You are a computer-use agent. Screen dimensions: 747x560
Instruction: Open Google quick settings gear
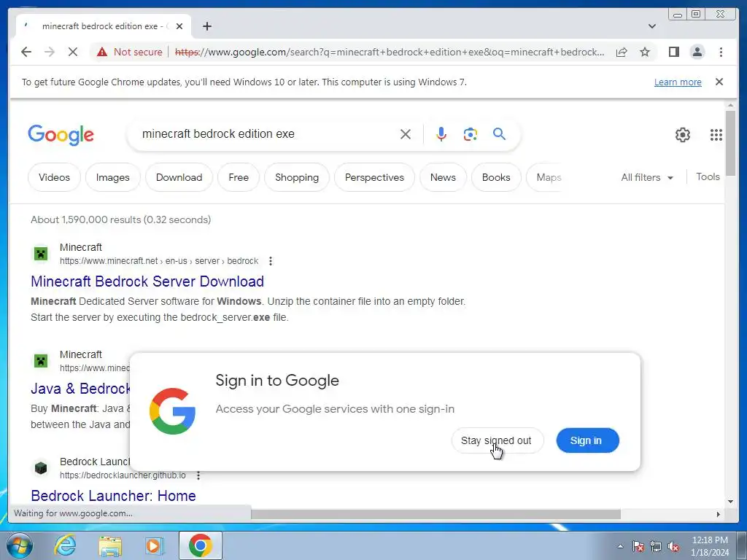[x=683, y=135]
